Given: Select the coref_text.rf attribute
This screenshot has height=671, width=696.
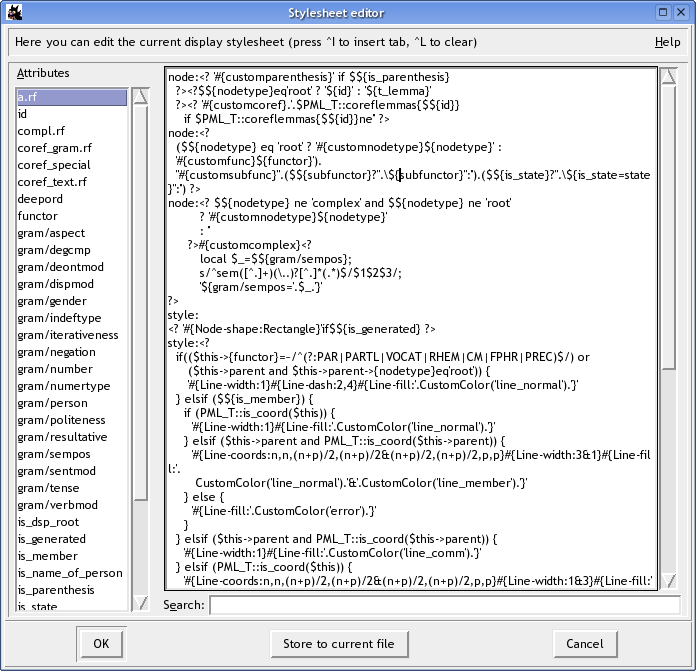Looking at the screenshot, I should pyautogui.click(x=72, y=182).
